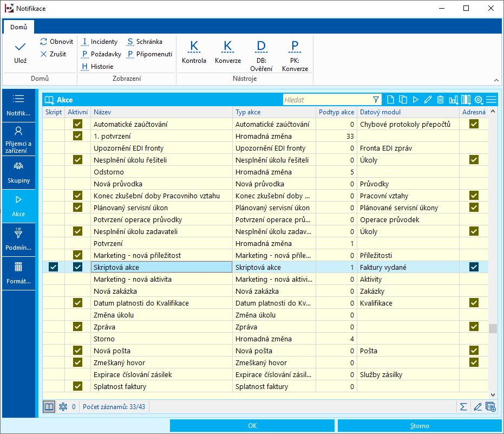Toggle Adresná checkbox for Automatické zaúčtování
504x434 pixels.
pyautogui.click(x=474, y=124)
